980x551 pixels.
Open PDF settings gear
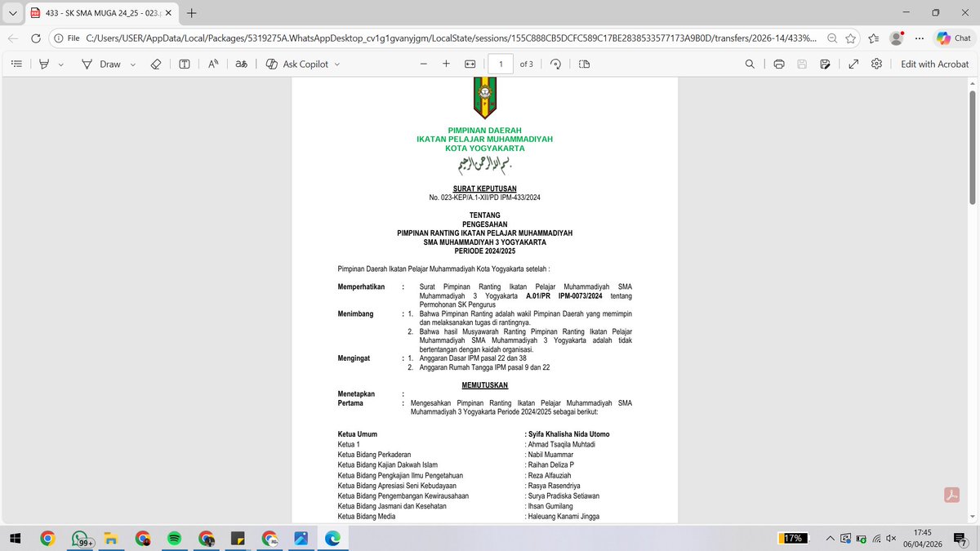pos(876,64)
